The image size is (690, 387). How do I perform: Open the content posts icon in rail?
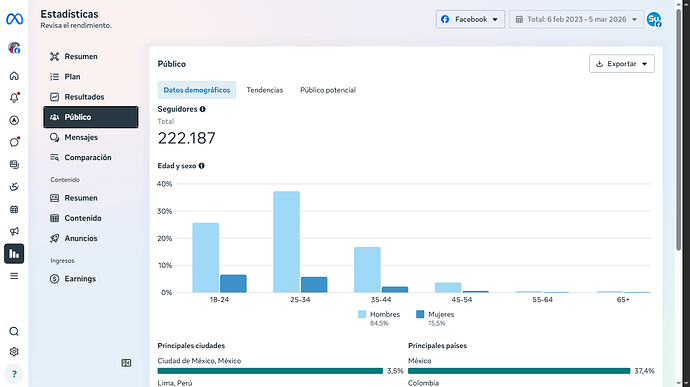(x=14, y=165)
